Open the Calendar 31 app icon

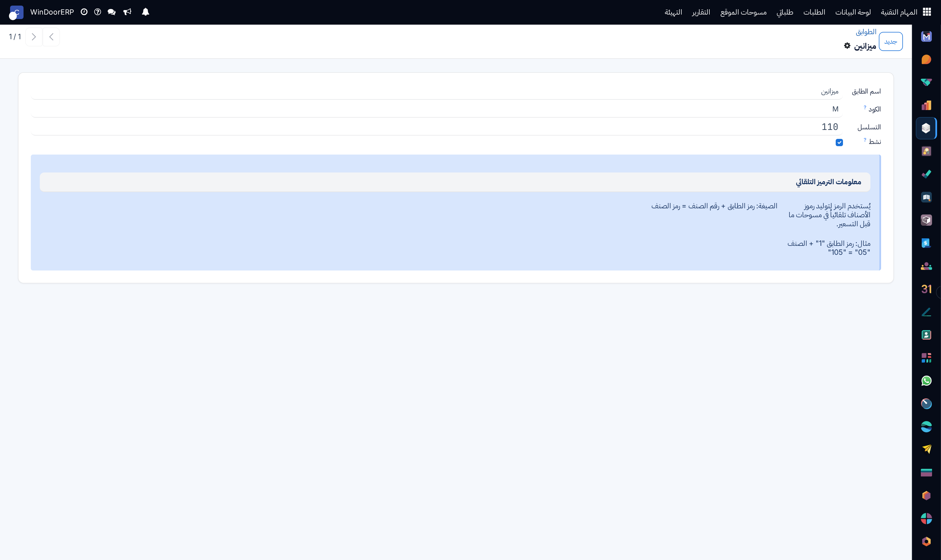click(x=926, y=289)
